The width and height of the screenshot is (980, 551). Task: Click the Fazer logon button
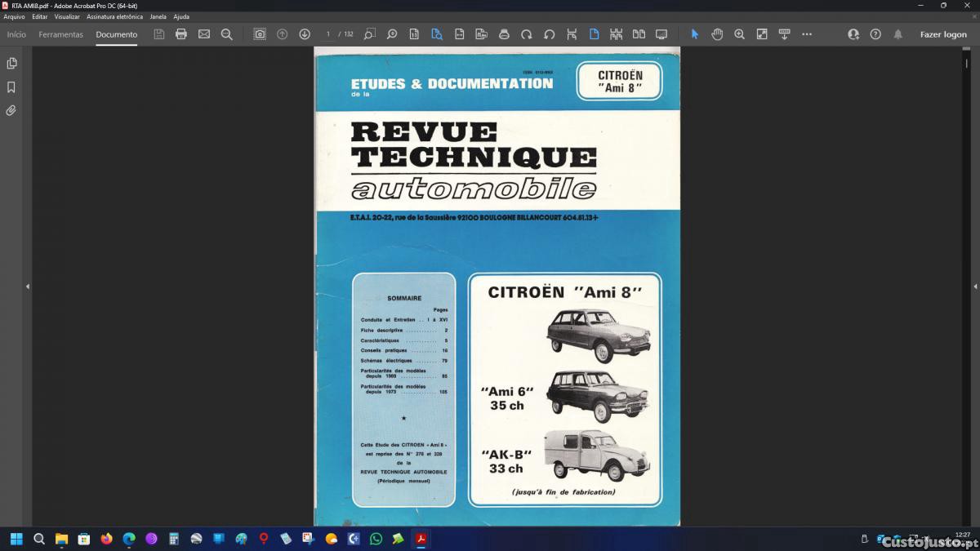point(943,34)
